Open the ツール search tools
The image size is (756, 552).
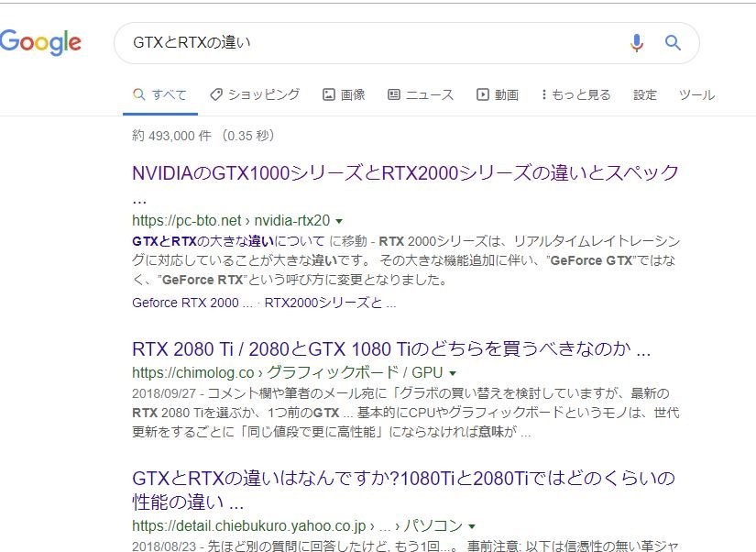[696, 94]
